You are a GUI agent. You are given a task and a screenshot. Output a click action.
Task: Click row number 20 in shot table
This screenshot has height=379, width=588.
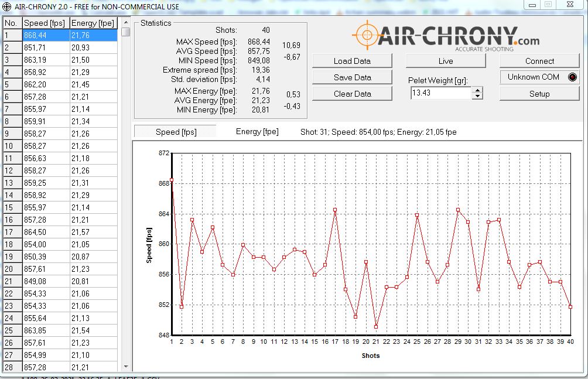12,269
